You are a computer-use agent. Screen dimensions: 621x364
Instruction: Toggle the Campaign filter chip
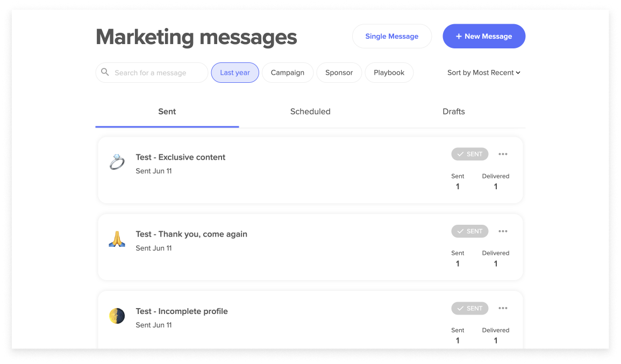[288, 73]
